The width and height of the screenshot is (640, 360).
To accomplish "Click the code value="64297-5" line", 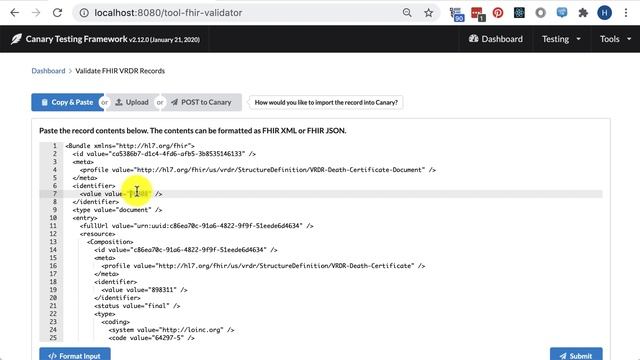I will [x=151, y=338].
